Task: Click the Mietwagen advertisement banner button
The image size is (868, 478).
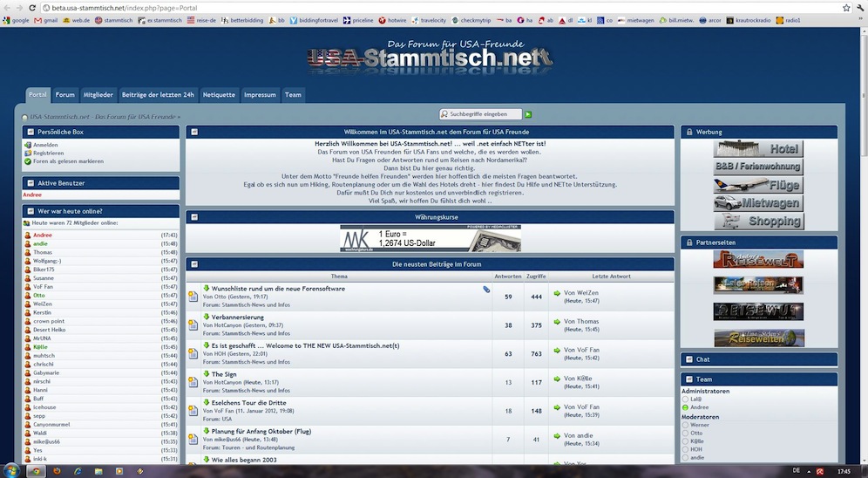Action: point(757,203)
